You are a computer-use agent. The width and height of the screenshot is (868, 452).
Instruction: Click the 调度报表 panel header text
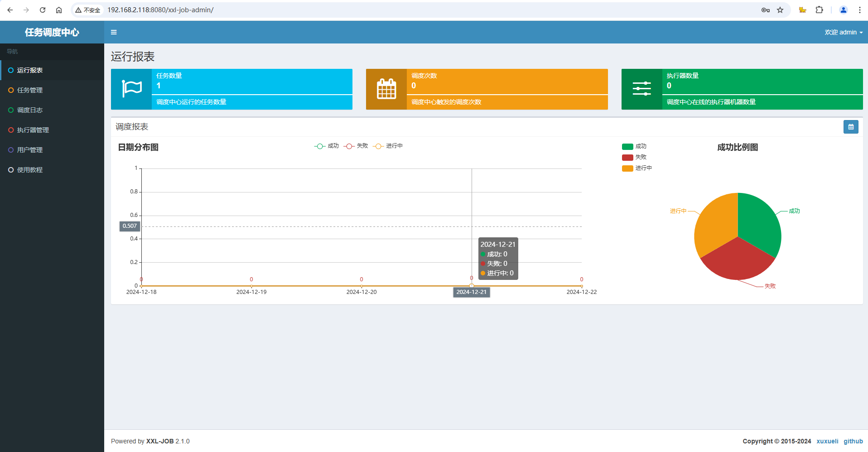[x=132, y=127]
